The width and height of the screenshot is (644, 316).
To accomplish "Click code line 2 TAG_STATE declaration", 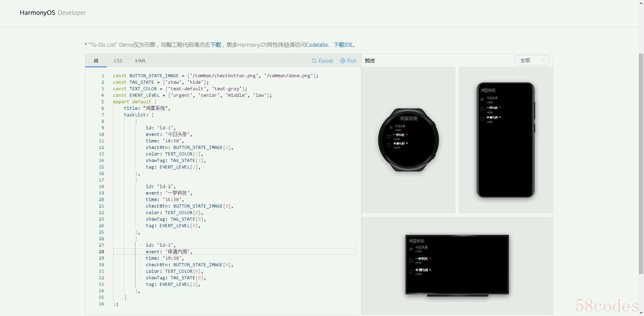I will tap(161, 82).
